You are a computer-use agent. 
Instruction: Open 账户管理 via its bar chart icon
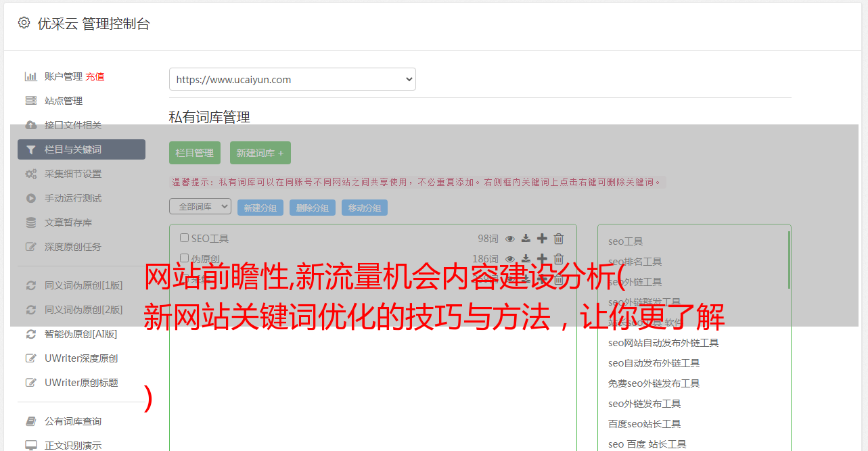[30, 76]
